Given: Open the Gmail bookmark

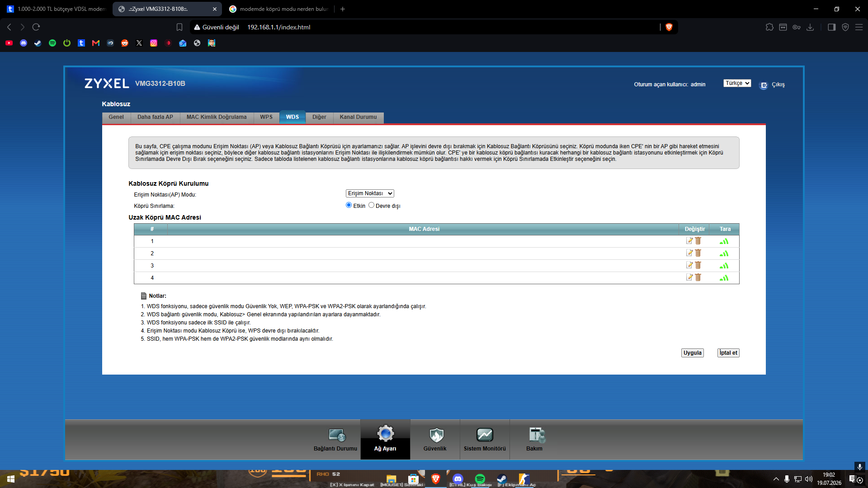Looking at the screenshot, I should click(x=96, y=43).
